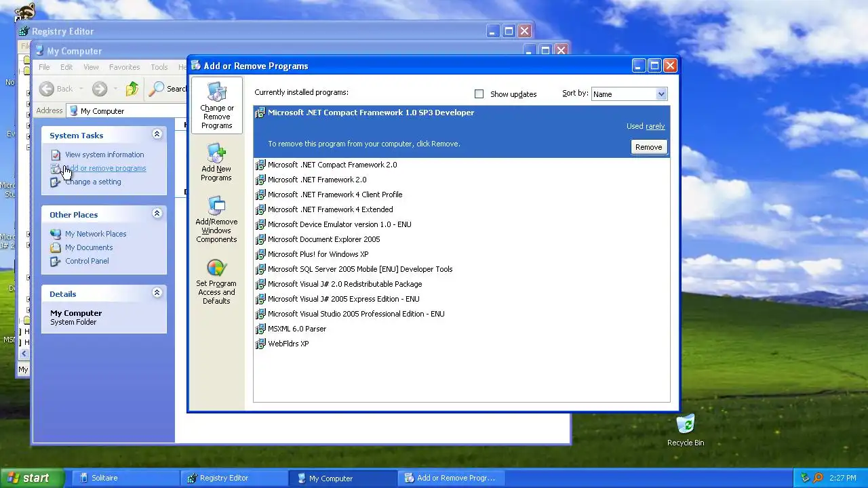
Task: Click icon of Visual Studio 2005 Professional Edition
Action: click(260, 314)
